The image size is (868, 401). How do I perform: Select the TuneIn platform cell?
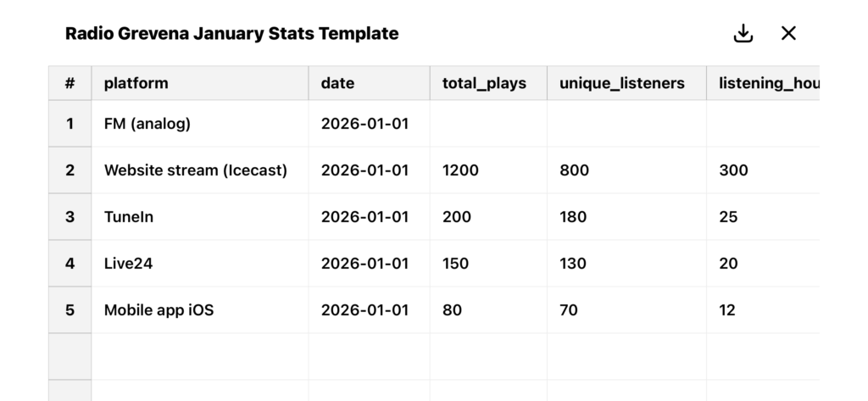click(x=200, y=216)
